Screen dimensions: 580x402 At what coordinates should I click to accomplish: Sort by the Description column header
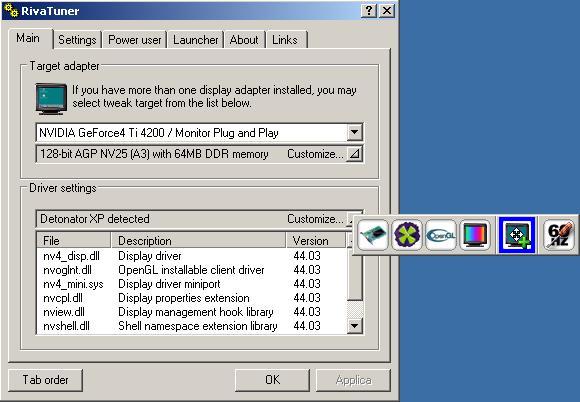(198, 241)
